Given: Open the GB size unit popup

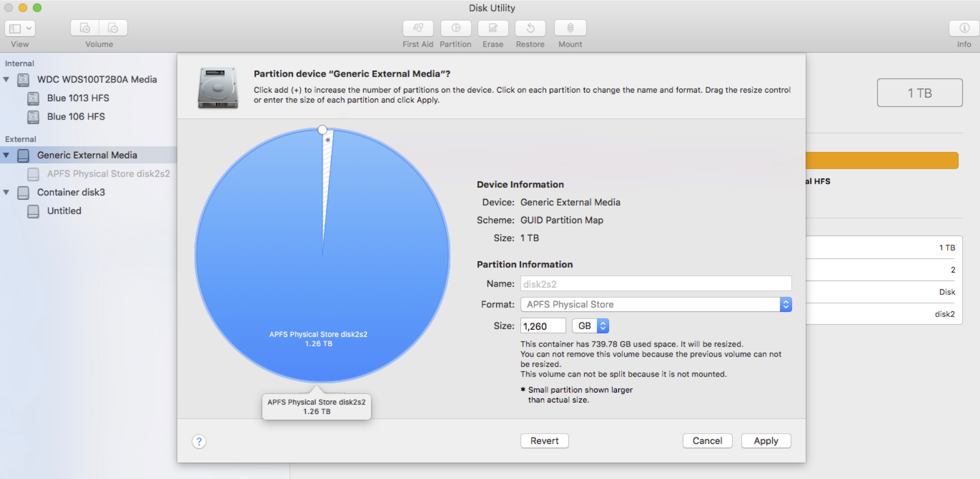Looking at the screenshot, I should 590,326.
